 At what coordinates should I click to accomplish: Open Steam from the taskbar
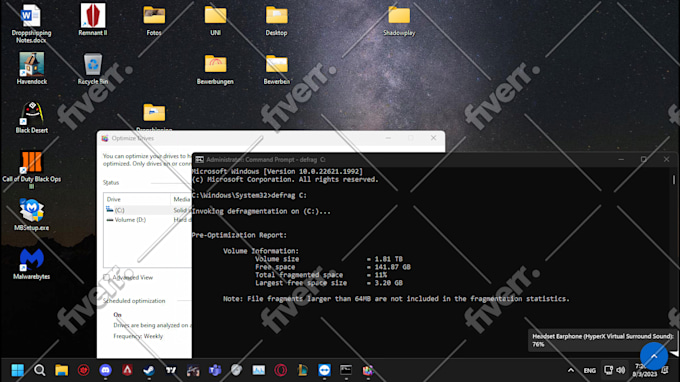[149, 370]
